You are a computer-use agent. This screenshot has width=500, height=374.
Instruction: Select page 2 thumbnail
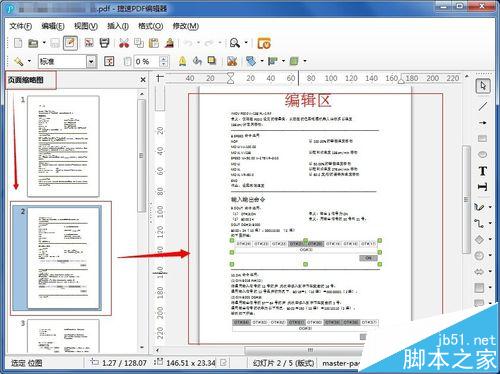click(63, 257)
